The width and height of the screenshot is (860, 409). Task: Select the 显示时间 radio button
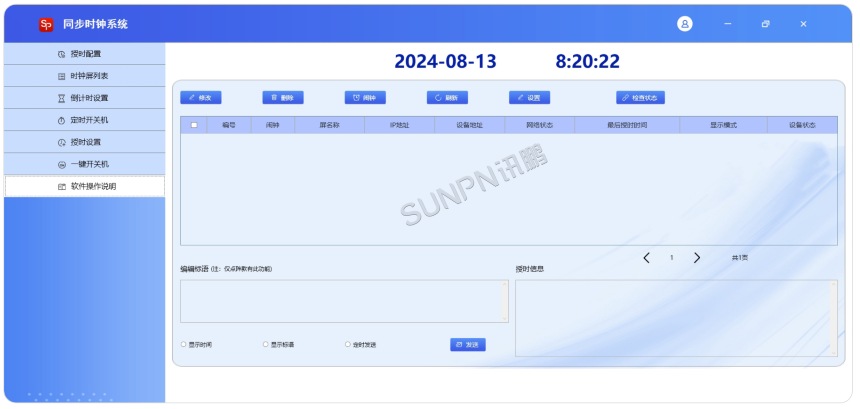point(184,344)
